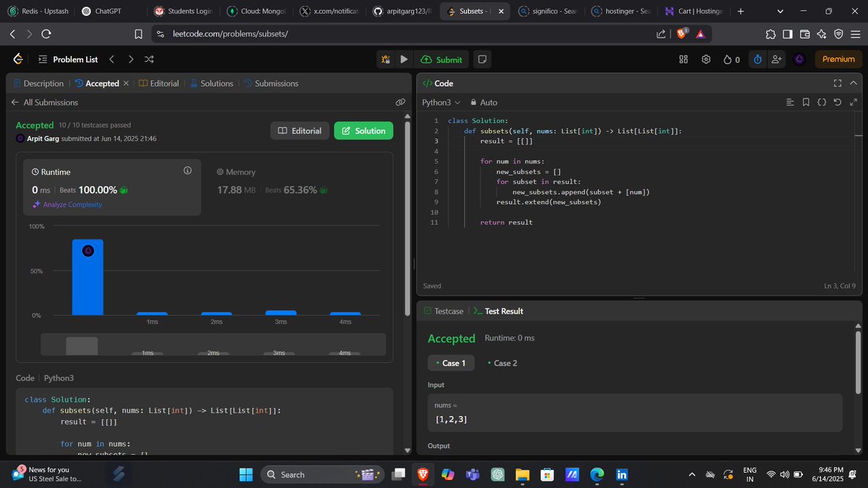Image resolution: width=868 pixels, height=488 pixels.
Task: Bookmark the code with bookmark icon
Action: point(806,103)
